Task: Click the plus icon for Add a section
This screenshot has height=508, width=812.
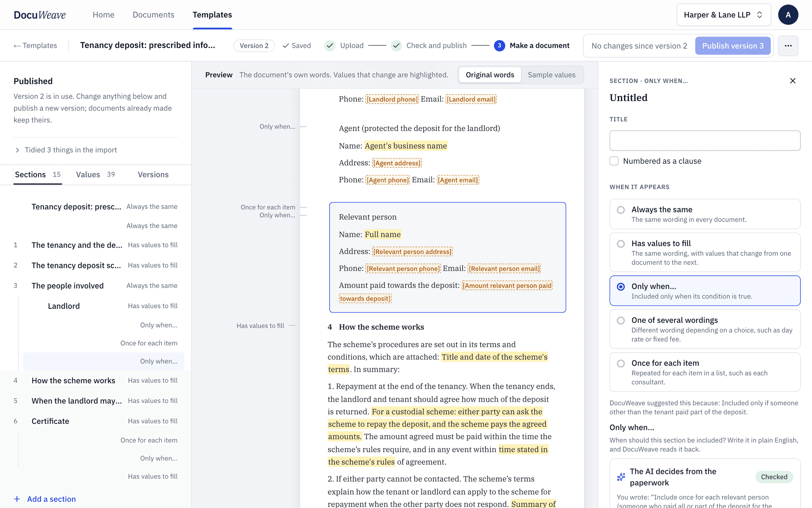Action: click(x=17, y=499)
